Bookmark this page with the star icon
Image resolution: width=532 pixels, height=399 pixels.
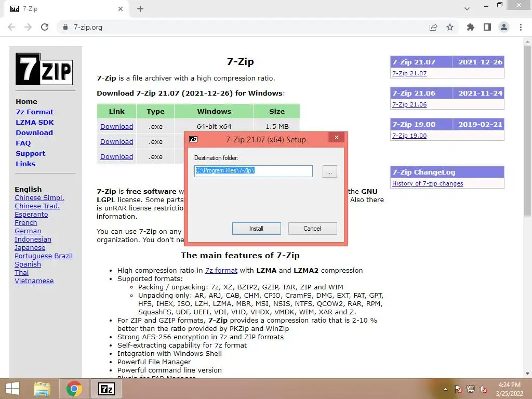click(x=450, y=27)
